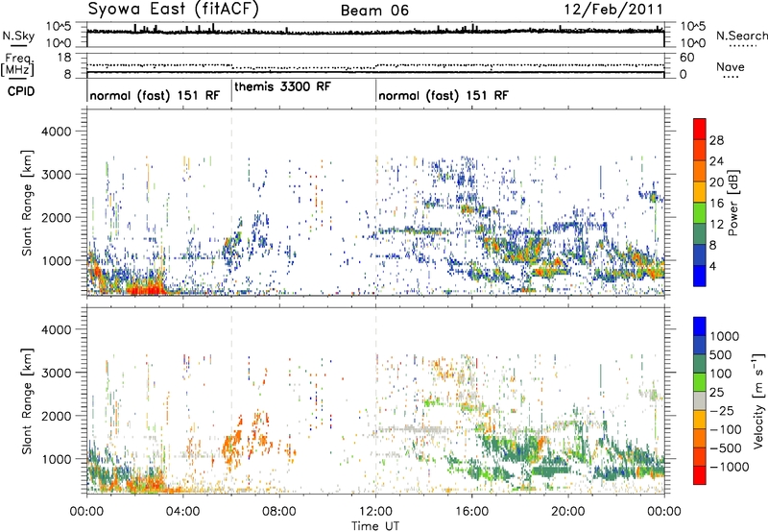Pick the bright blue top segment of Velocity colorbar
This screenshot has width=768, height=532.
point(700,326)
